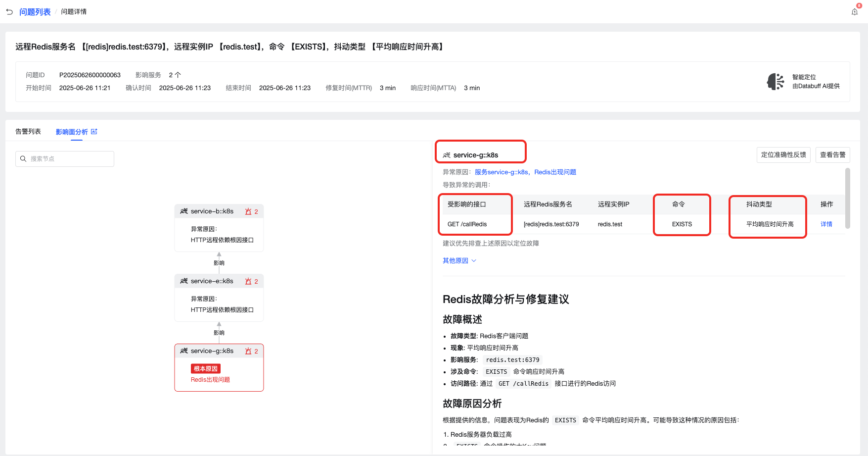
Task: Click the 查看告警 button
Action: point(833,155)
